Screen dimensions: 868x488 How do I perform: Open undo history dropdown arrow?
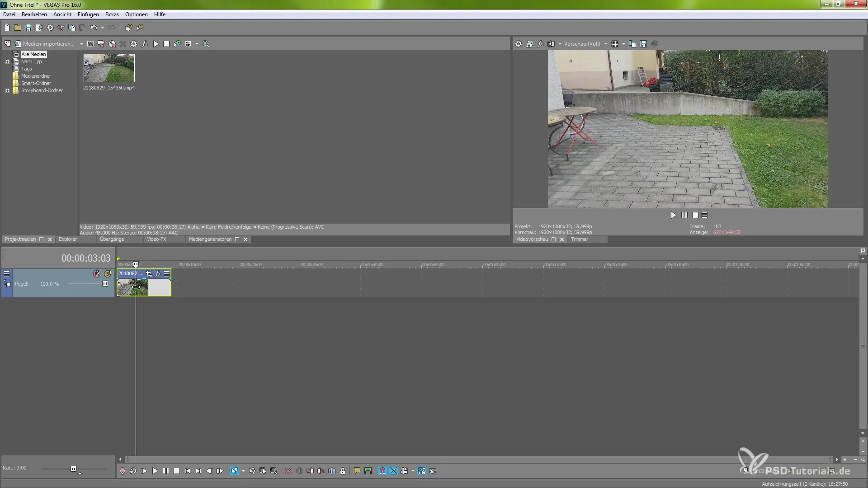102,28
